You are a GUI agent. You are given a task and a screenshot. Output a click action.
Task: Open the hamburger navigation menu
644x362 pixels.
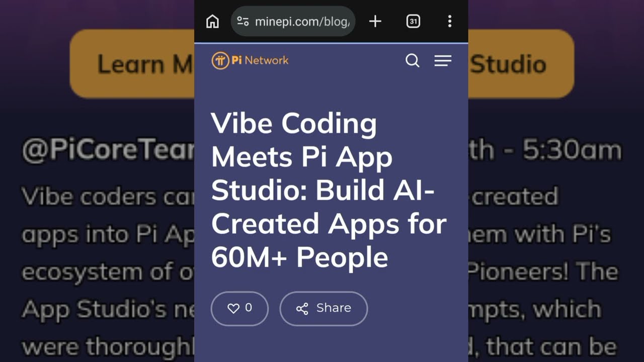click(443, 61)
